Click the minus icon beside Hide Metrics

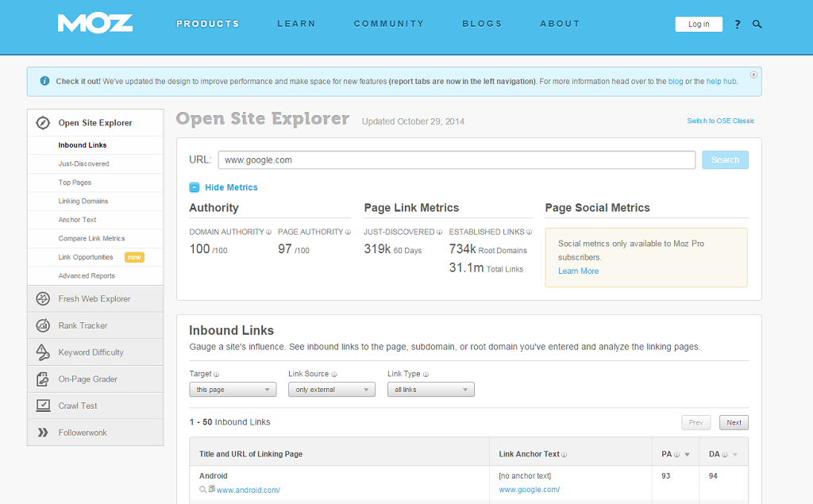pyautogui.click(x=195, y=187)
